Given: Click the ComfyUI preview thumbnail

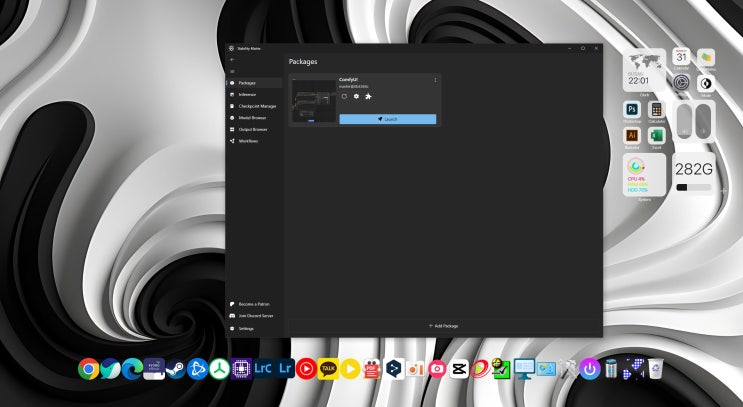Looking at the screenshot, I should (314, 101).
